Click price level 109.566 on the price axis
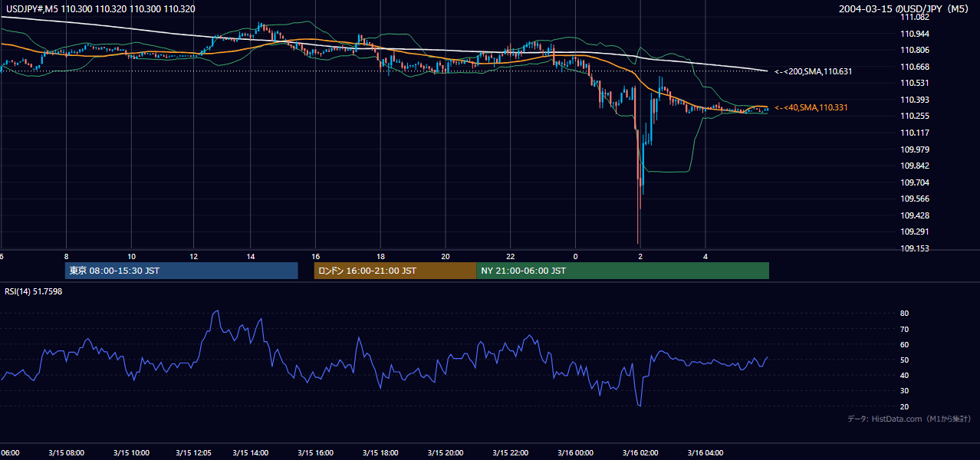 tap(916, 199)
